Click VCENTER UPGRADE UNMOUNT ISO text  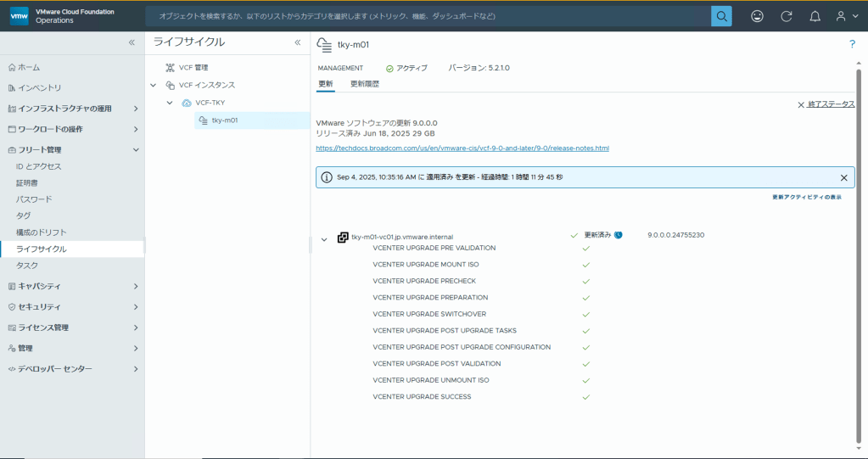(431, 380)
